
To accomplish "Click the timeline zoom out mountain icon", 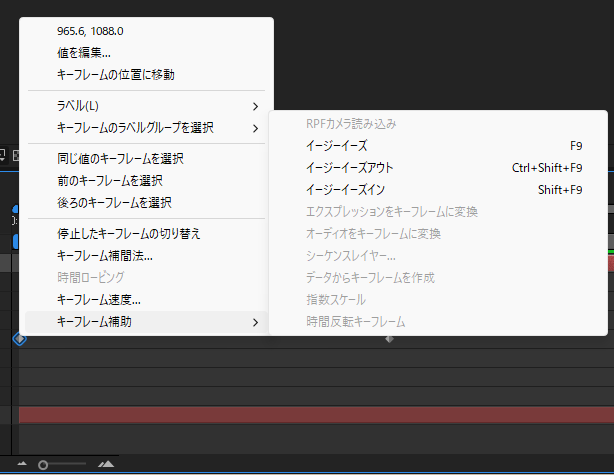I will (x=22, y=464).
